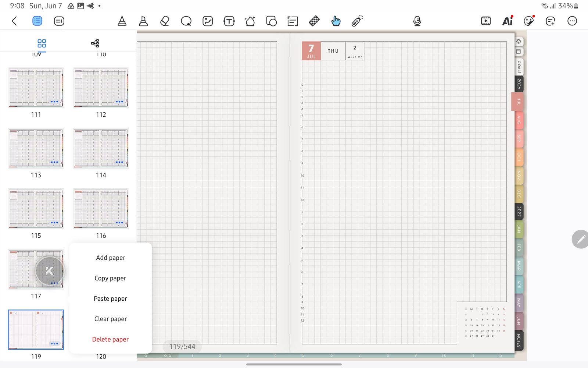Open the text recognition list tool
This screenshot has height=368, width=588.
click(293, 21)
